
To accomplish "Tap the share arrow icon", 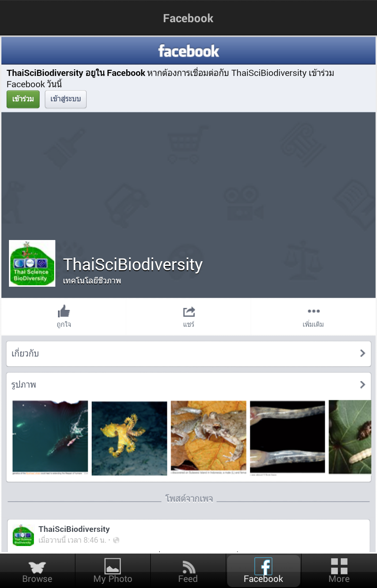I will 188,312.
